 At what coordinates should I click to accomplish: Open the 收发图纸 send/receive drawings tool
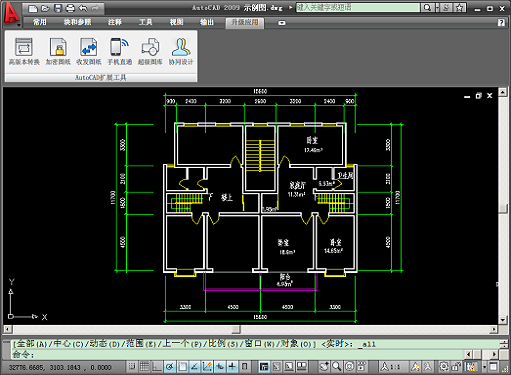(x=89, y=51)
